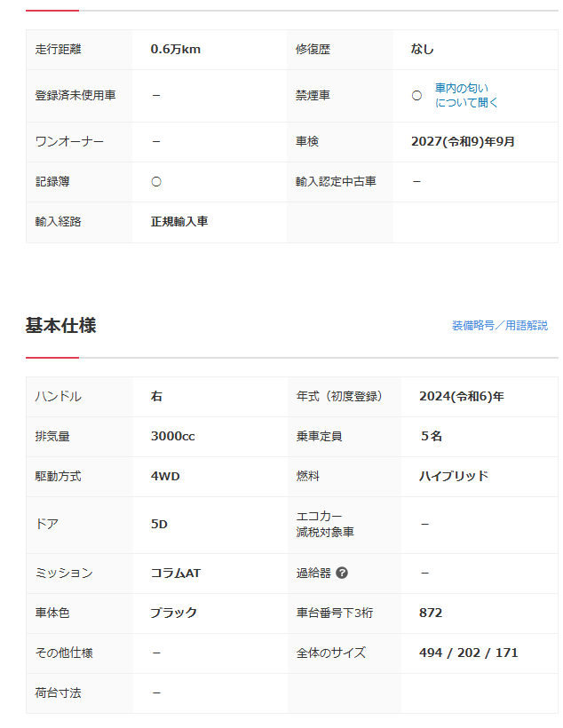Click the 2027(令和9)年9月 inspection date
The image size is (563, 728).
[x=463, y=141]
